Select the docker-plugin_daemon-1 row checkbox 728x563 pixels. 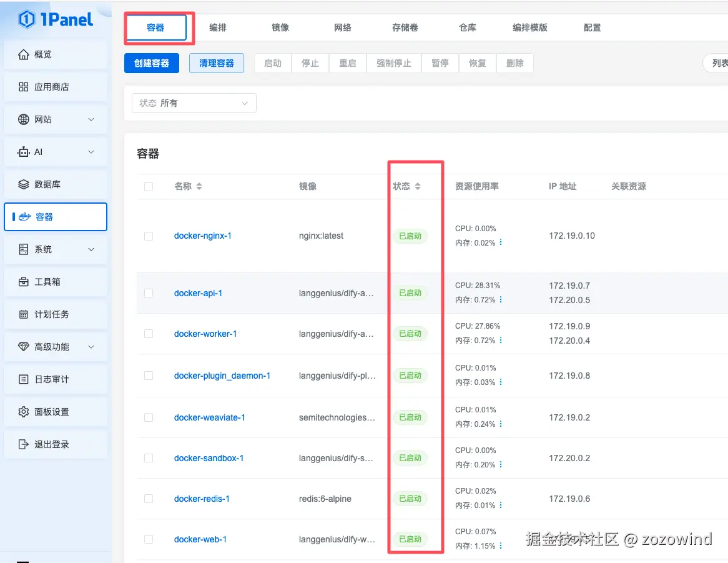pos(149,376)
